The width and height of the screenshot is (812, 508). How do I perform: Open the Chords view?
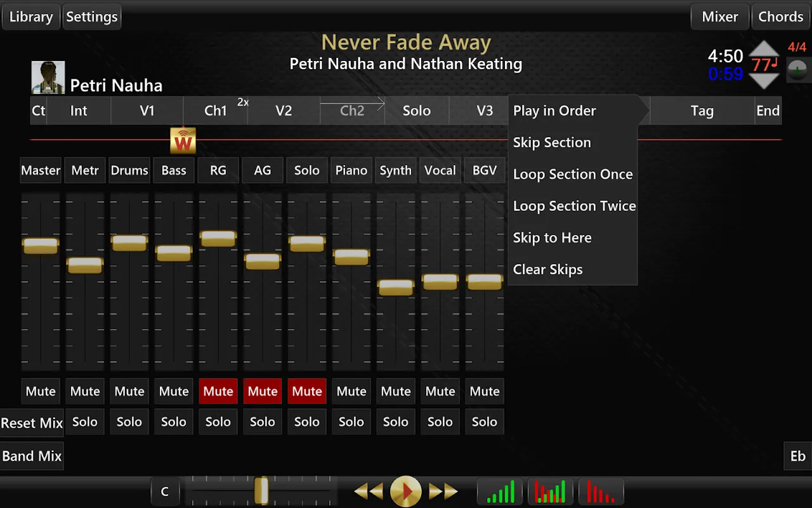point(780,17)
